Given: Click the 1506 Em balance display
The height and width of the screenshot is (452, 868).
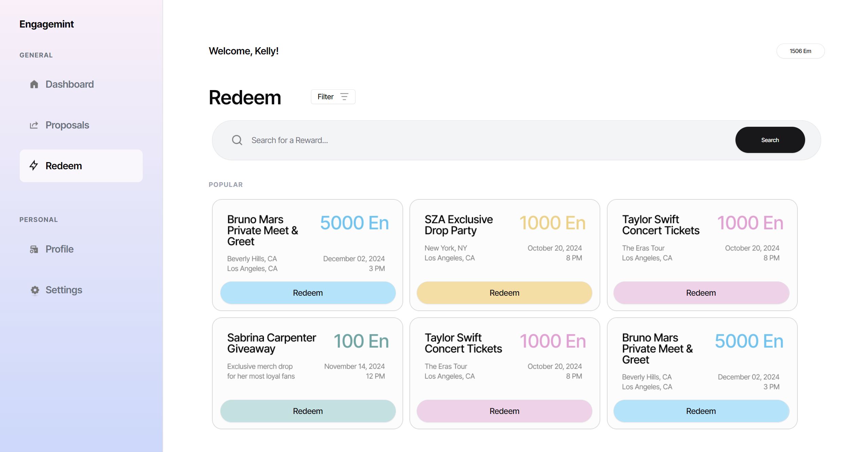Looking at the screenshot, I should coord(800,51).
